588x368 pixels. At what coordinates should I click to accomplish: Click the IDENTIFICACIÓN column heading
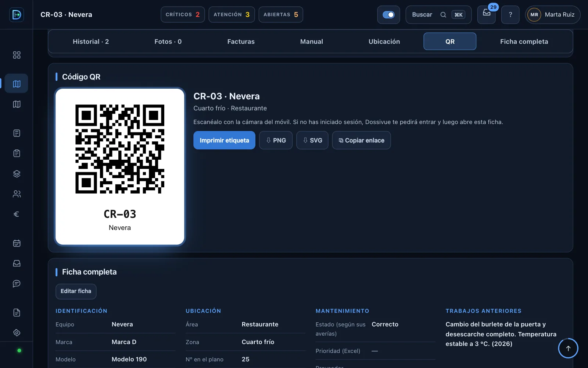tap(81, 311)
